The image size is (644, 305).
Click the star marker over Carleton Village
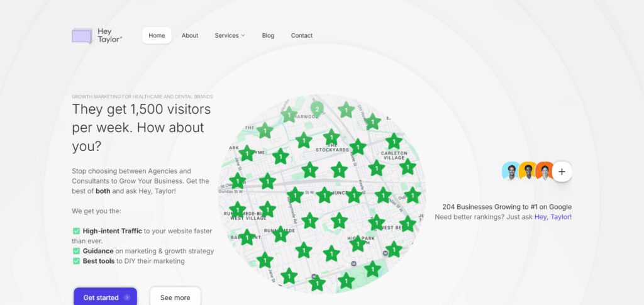(394, 141)
